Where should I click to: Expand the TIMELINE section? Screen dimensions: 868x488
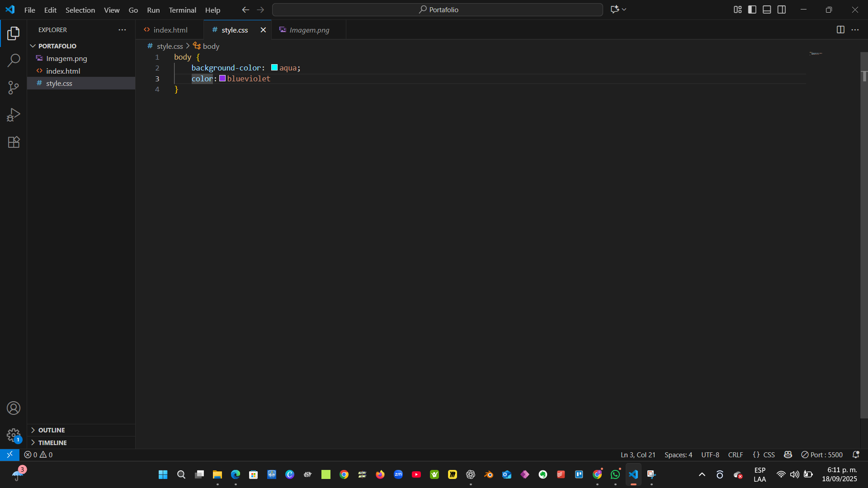click(x=52, y=443)
